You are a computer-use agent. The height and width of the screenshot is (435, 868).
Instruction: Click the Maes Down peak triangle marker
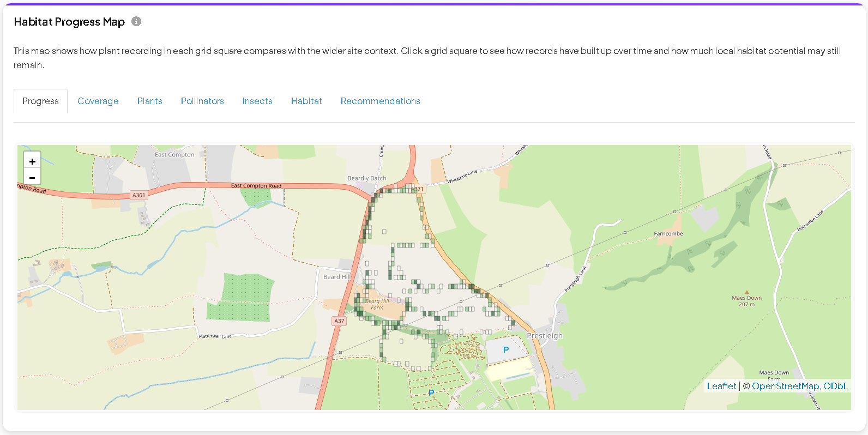pos(747,292)
